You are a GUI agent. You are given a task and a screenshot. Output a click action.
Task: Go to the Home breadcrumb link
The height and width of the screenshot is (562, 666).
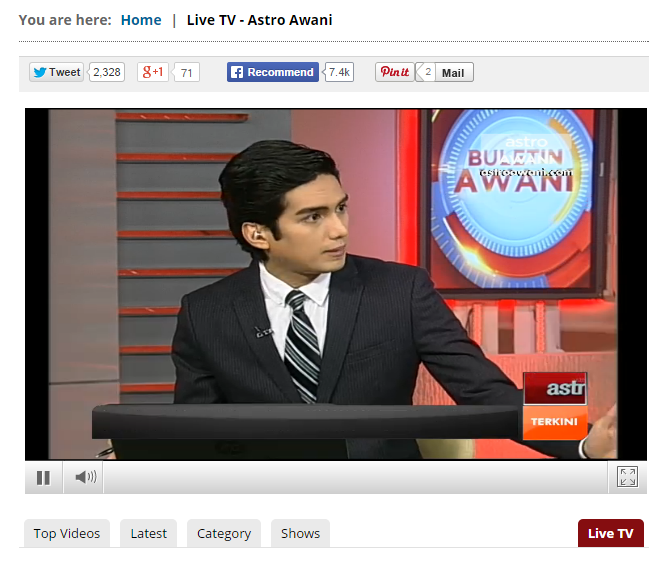(x=141, y=20)
